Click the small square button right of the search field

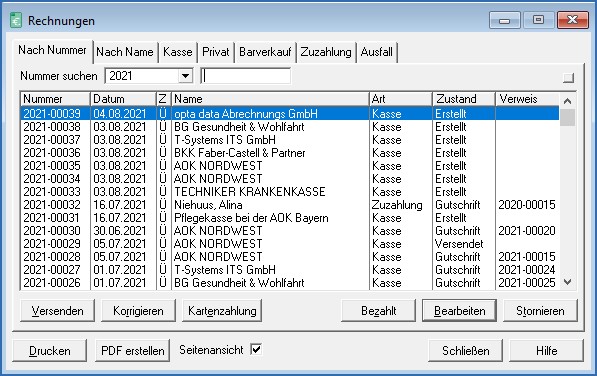pyautogui.click(x=568, y=78)
